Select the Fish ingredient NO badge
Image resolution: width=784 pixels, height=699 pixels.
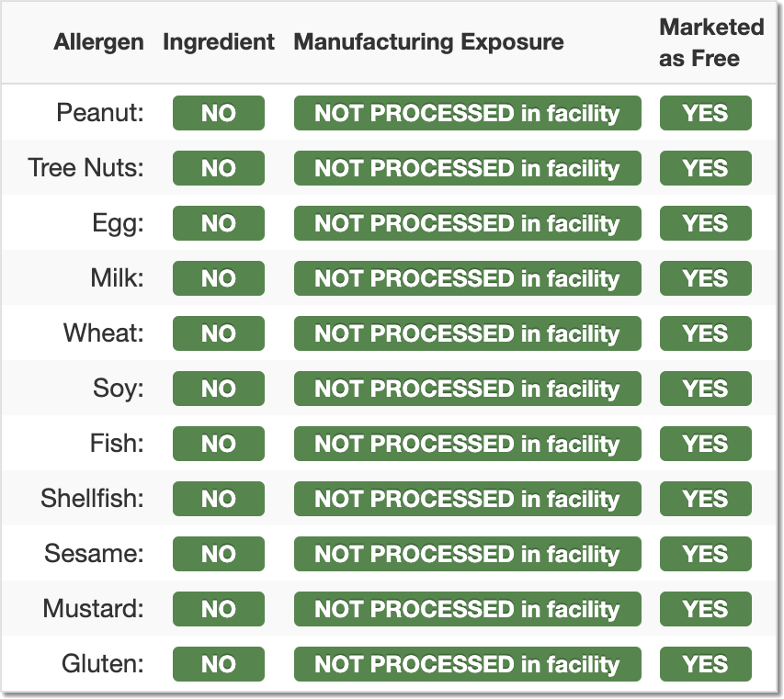219,444
